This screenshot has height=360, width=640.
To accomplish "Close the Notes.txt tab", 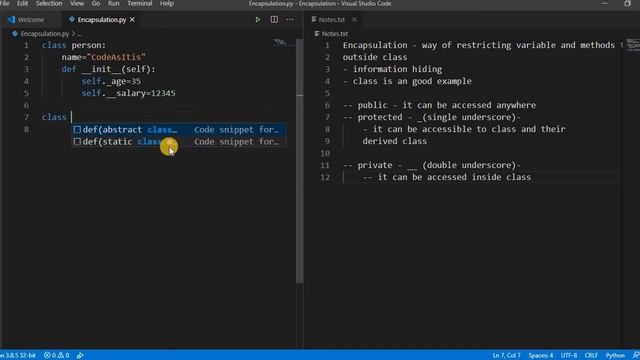I will (x=354, y=20).
